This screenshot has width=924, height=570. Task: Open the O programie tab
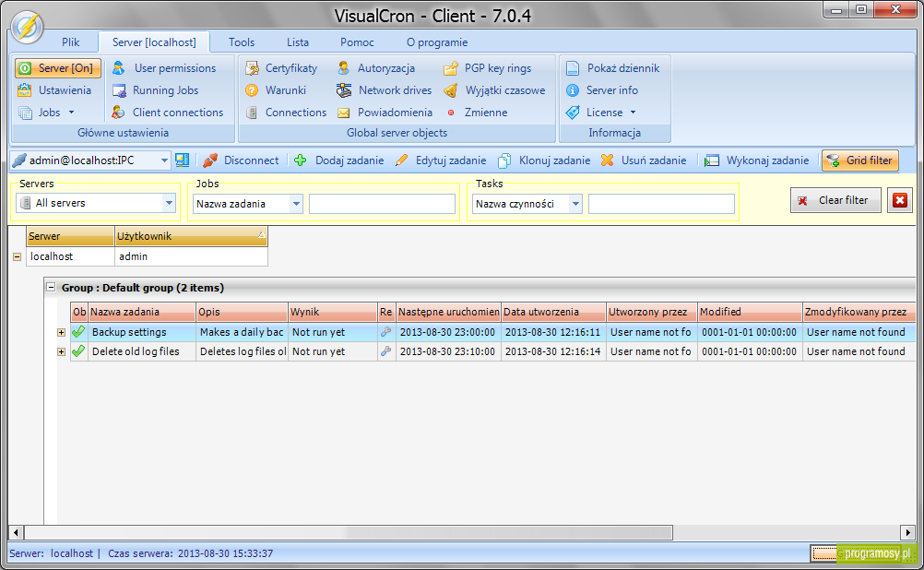click(437, 42)
